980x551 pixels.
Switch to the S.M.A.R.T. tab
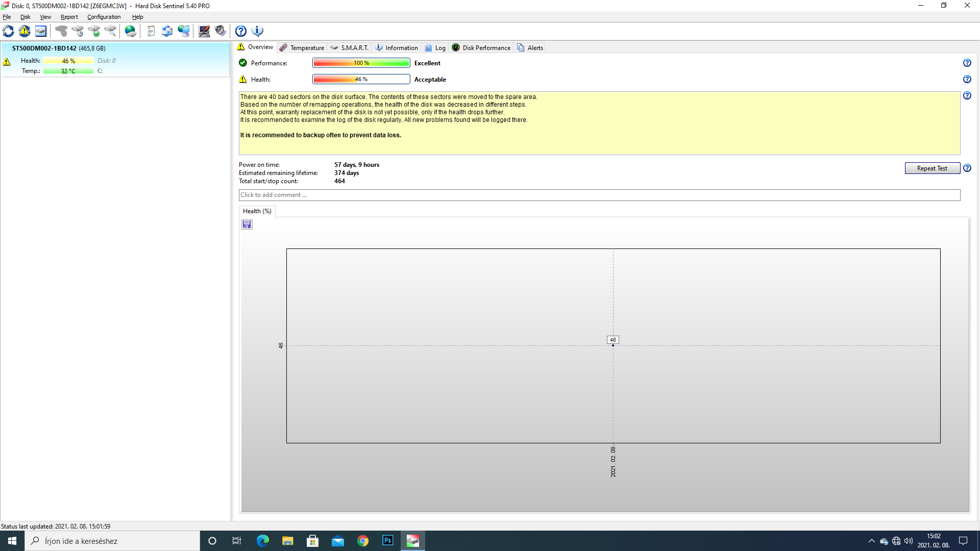pyautogui.click(x=350, y=47)
